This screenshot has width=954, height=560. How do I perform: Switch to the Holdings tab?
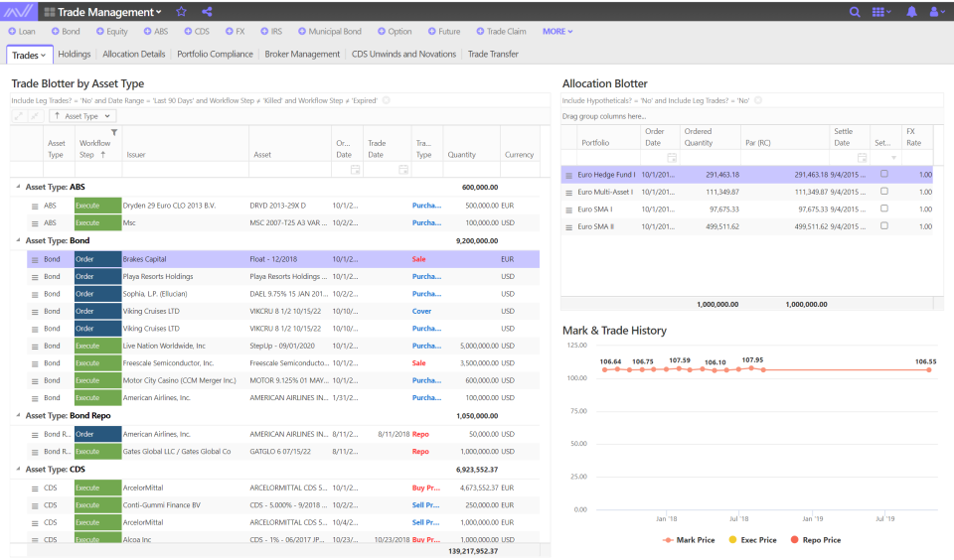click(75, 55)
